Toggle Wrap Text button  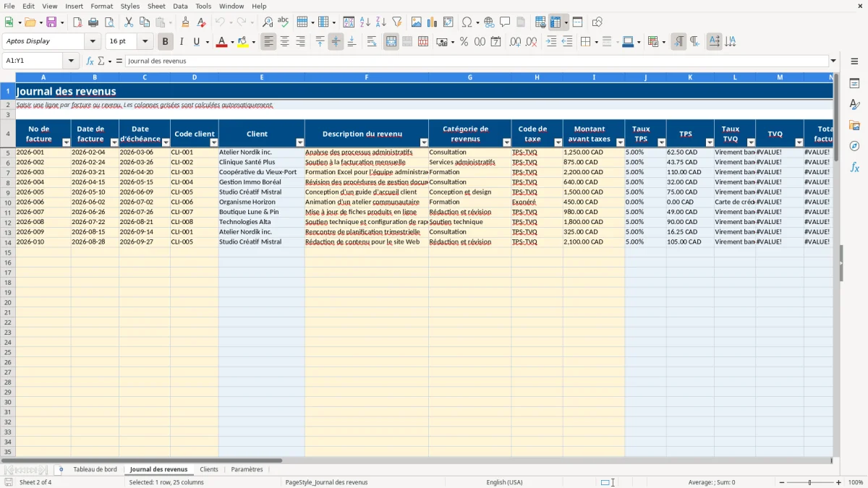point(372,42)
